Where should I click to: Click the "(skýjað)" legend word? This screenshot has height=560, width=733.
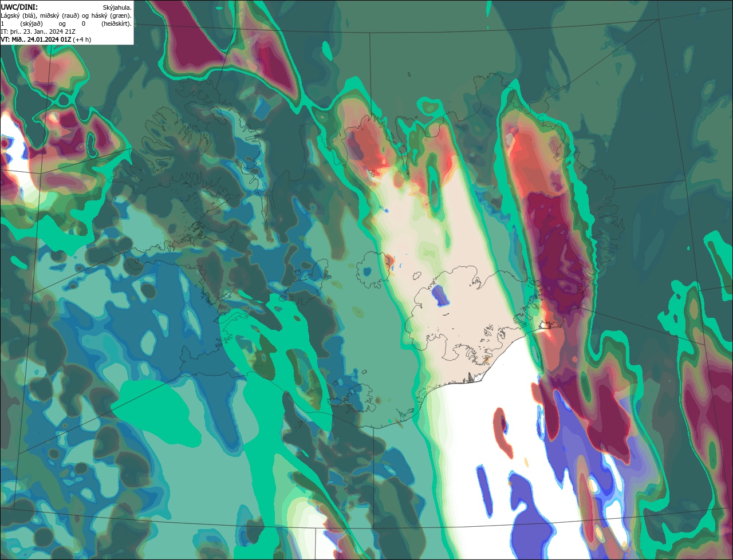(31, 24)
